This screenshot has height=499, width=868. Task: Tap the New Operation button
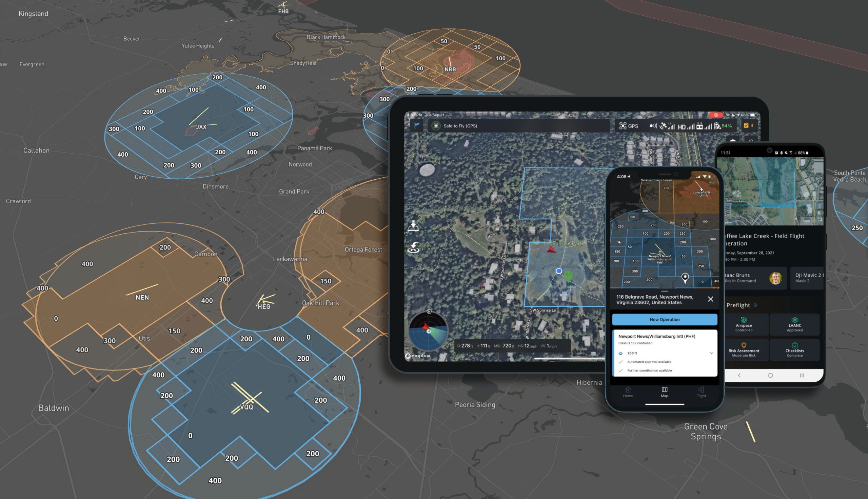[664, 319]
